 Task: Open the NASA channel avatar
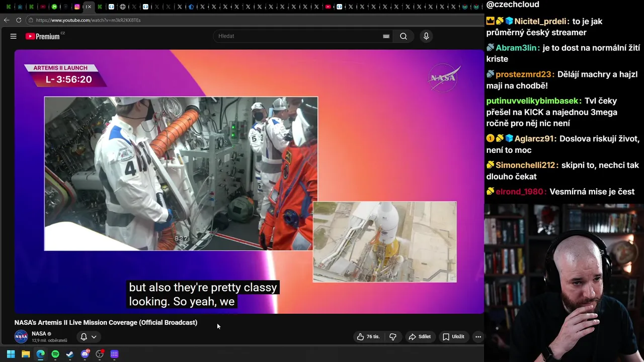coord(21,336)
